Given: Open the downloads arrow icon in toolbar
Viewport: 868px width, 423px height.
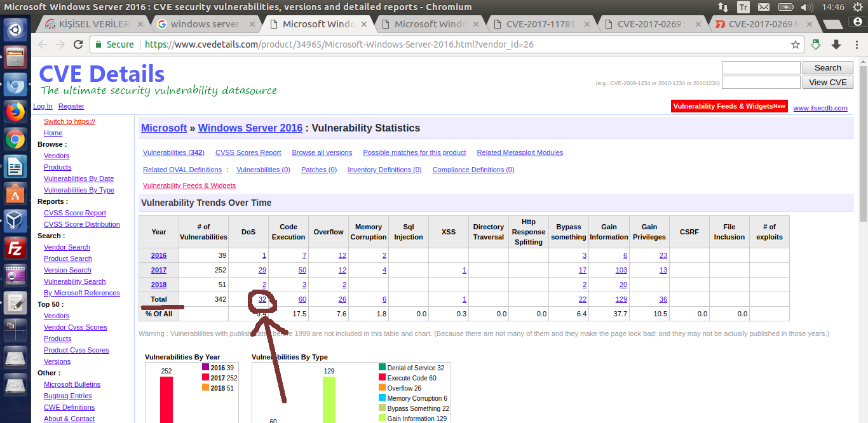Looking at the screenshot, I should click(836, 44).
